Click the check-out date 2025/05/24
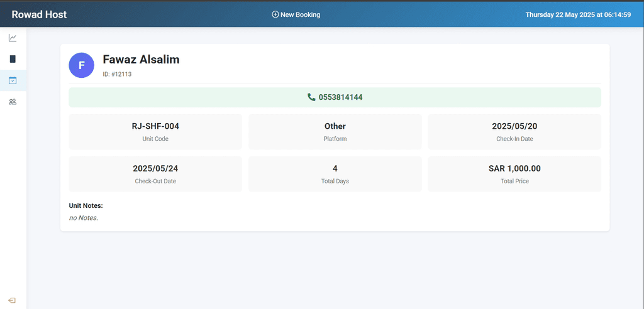Image resolution: width=644 pixels, height=309 pixels. point(155,169)
